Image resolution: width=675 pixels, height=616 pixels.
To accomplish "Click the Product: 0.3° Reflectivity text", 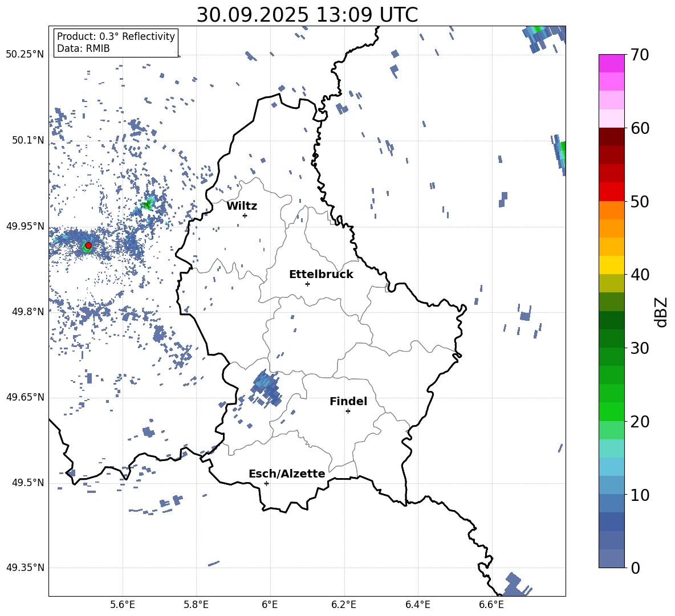I will point(116,36).
